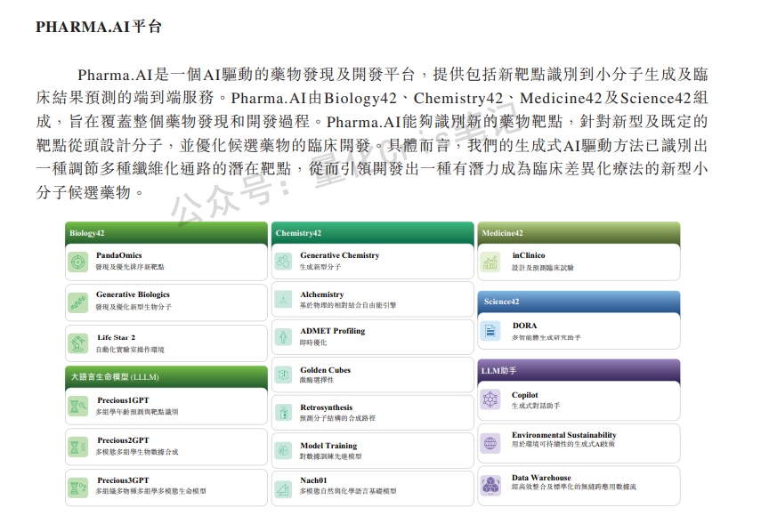This screenshot has width=761, height=532.
Task: Select the Precious3GPT icon
Action: [x=79, y=486]
